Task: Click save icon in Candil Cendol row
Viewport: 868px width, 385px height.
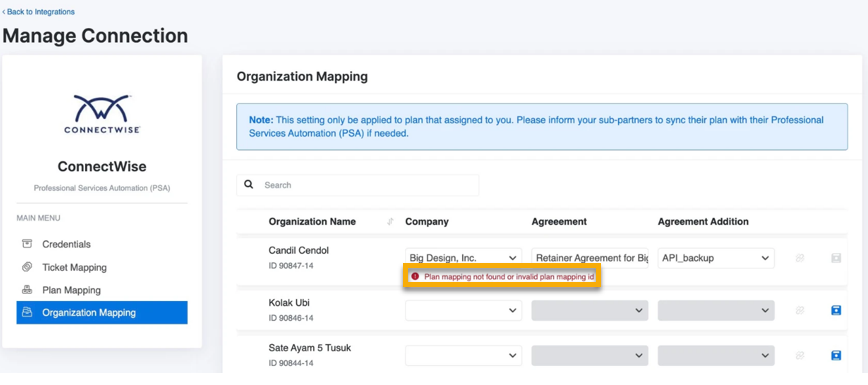Action: point(836,258)
